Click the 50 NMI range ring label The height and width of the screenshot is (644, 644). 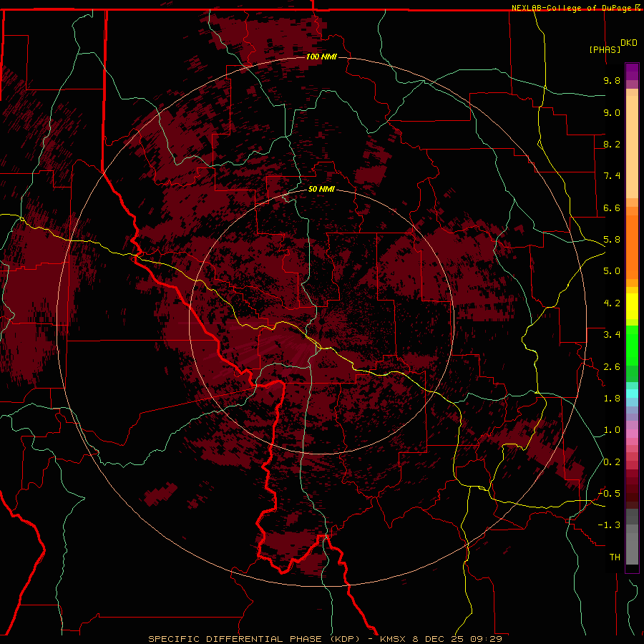pos(321,189)
